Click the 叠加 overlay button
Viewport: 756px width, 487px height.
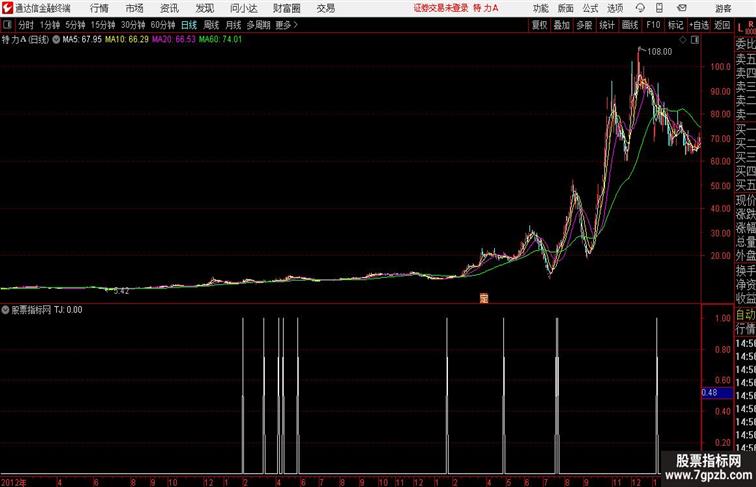coord(562,25)
